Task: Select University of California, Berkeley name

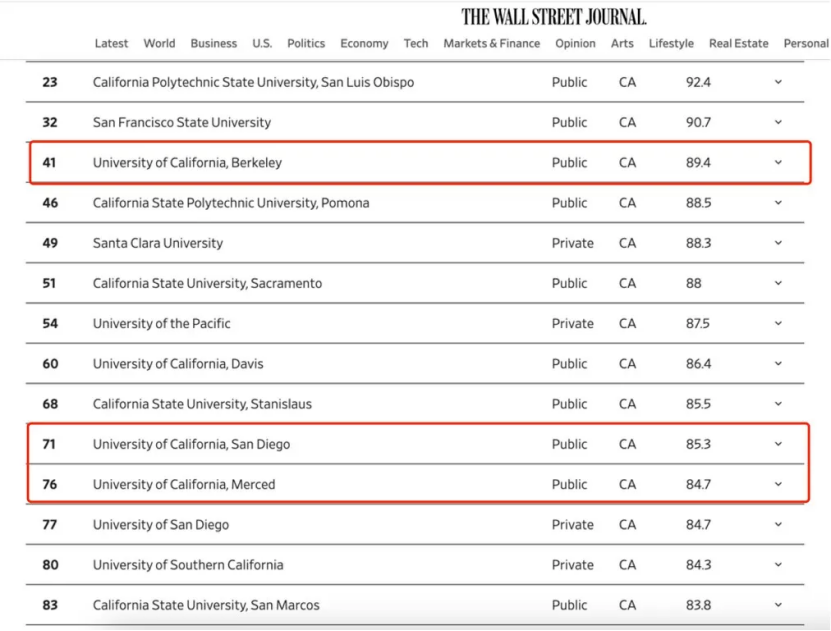Action: 187,163
